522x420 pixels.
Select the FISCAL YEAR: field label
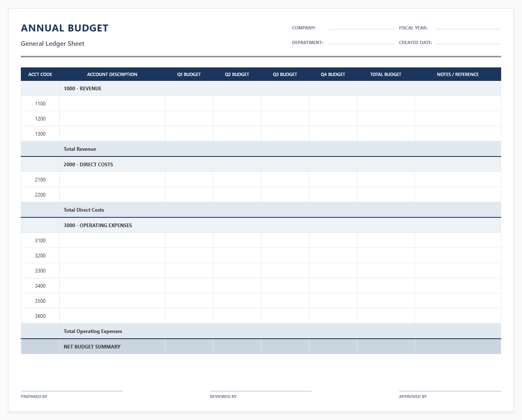413,28
